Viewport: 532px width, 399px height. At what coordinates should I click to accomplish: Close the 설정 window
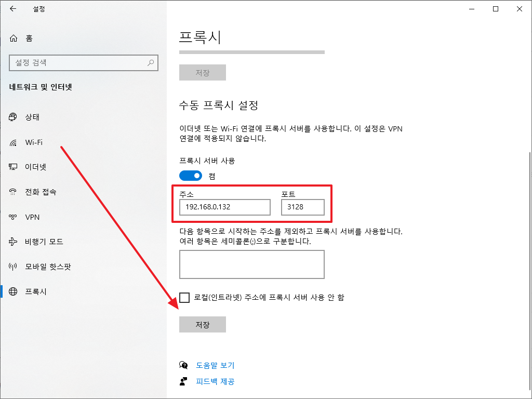(519, 9)
